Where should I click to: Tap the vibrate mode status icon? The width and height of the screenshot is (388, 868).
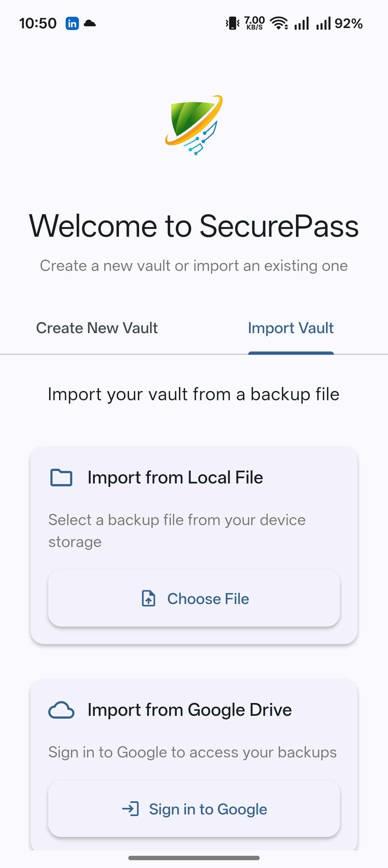tap(232, 23)
